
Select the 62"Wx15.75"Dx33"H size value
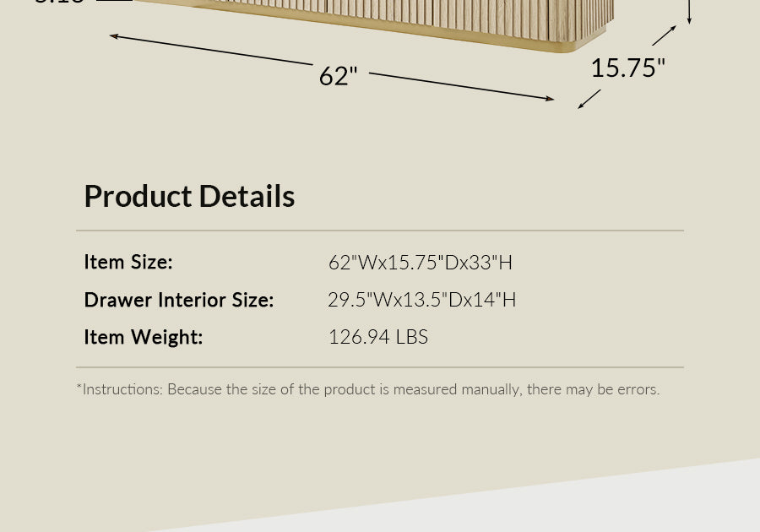click(x=421, y=263)
